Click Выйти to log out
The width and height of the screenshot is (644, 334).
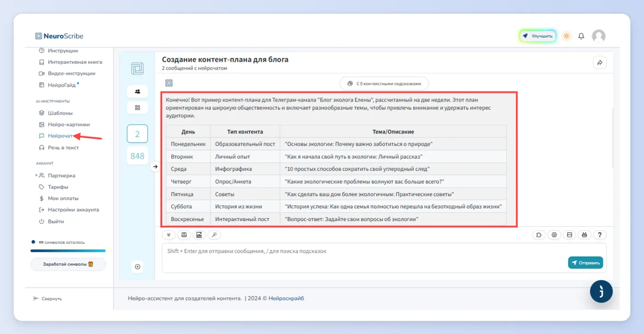52,221
